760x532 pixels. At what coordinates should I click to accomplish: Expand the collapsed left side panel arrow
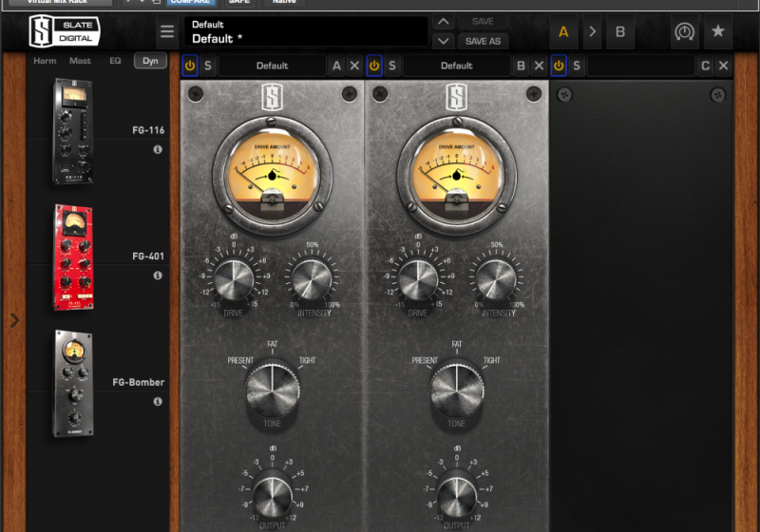coord(14,320)
